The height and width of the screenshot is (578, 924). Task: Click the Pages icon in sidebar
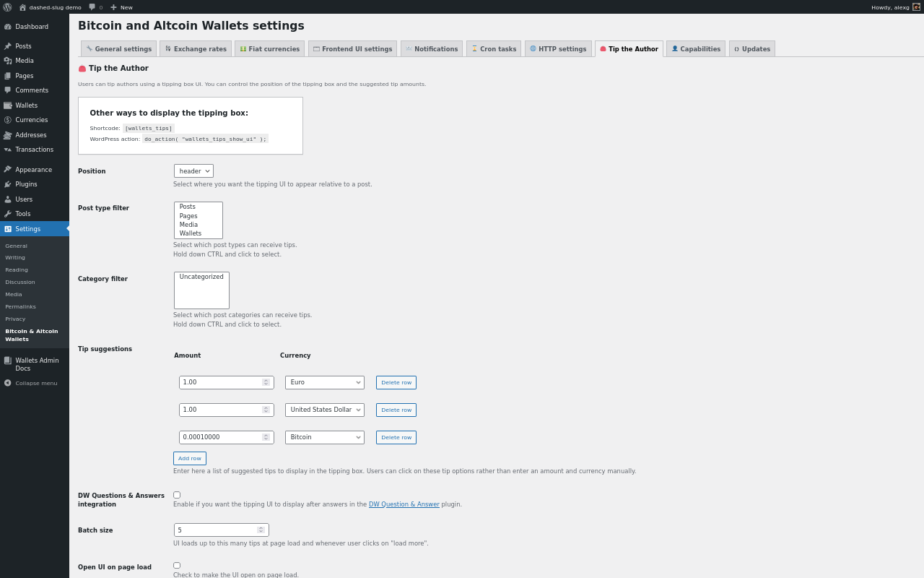8,76
